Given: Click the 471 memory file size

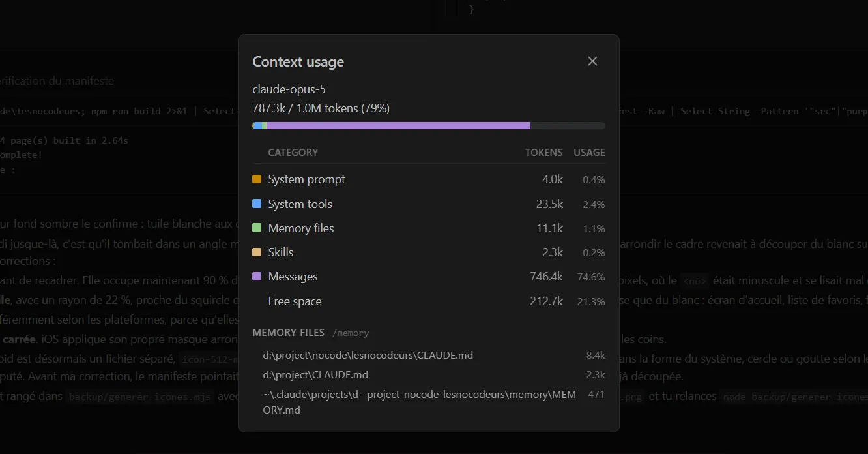Looking at the screenshot, I should (x=596, y=395).
